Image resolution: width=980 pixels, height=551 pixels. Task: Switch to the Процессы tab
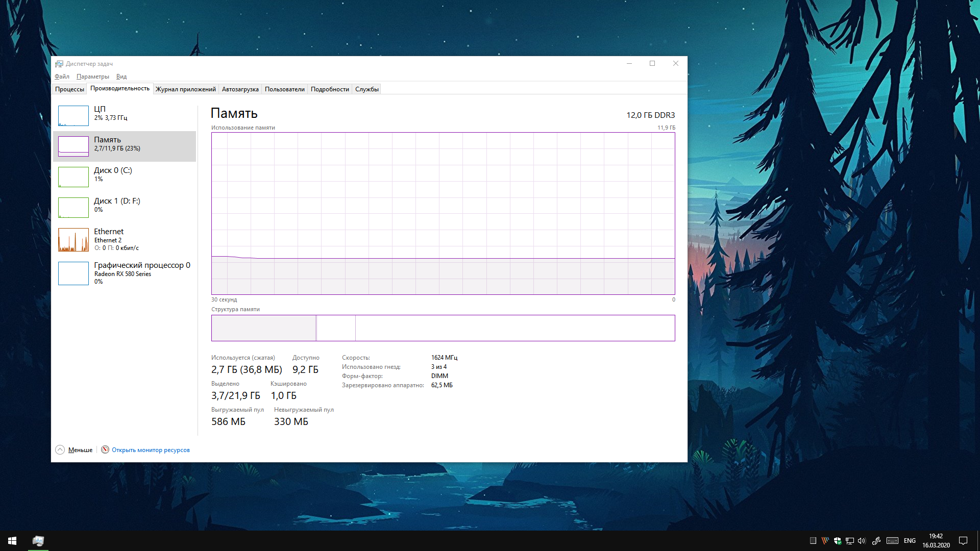click(69, 89)
